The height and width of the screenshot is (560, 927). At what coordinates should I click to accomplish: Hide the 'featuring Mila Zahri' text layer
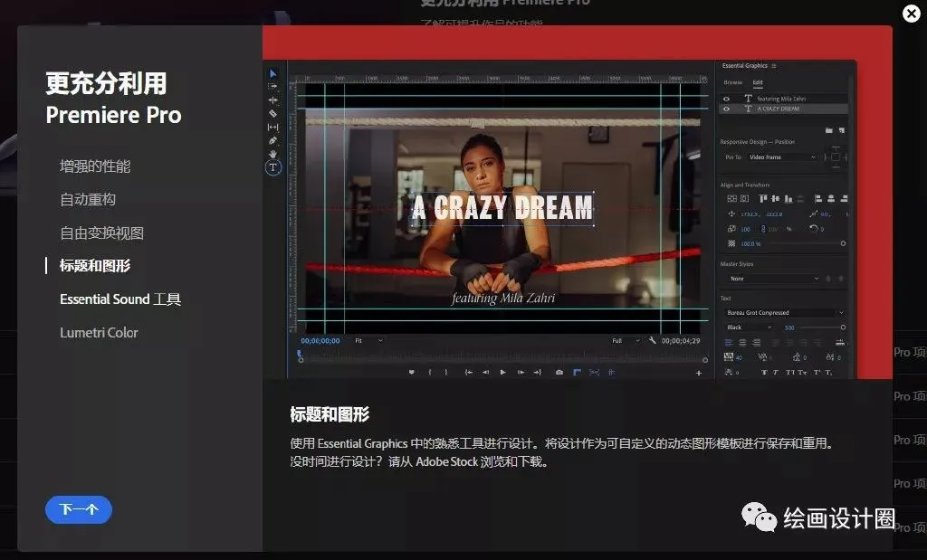(727, 99)
